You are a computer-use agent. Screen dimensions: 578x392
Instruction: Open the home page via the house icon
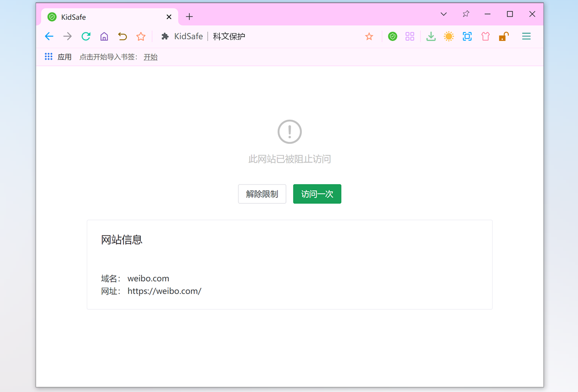coord(104,36)
